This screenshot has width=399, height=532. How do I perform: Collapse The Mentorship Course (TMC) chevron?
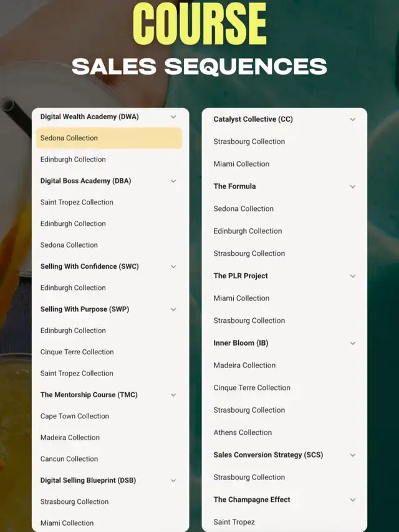[173, 395]
